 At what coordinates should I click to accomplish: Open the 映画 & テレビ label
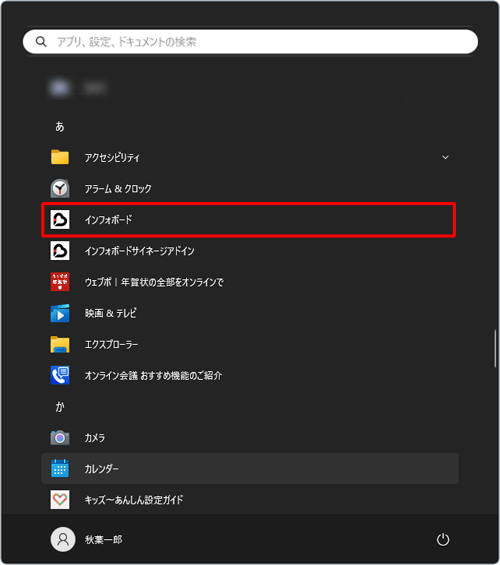coord(111,313)
